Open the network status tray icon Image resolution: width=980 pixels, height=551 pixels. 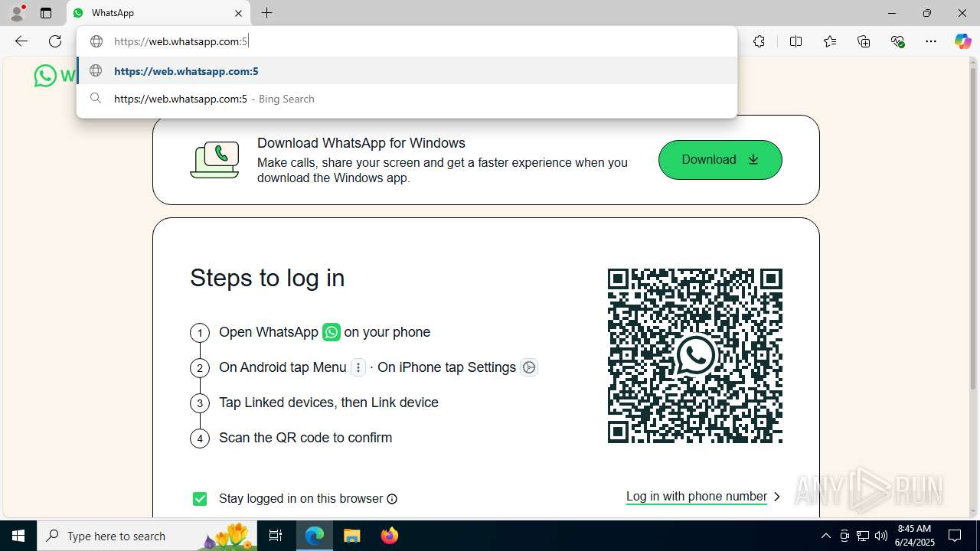pos(862,536)
